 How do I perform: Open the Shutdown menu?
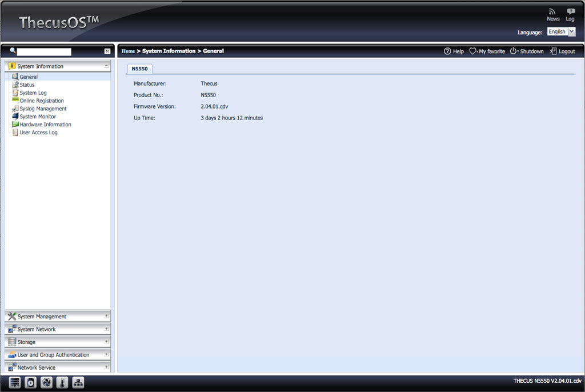tap(526, 51)
